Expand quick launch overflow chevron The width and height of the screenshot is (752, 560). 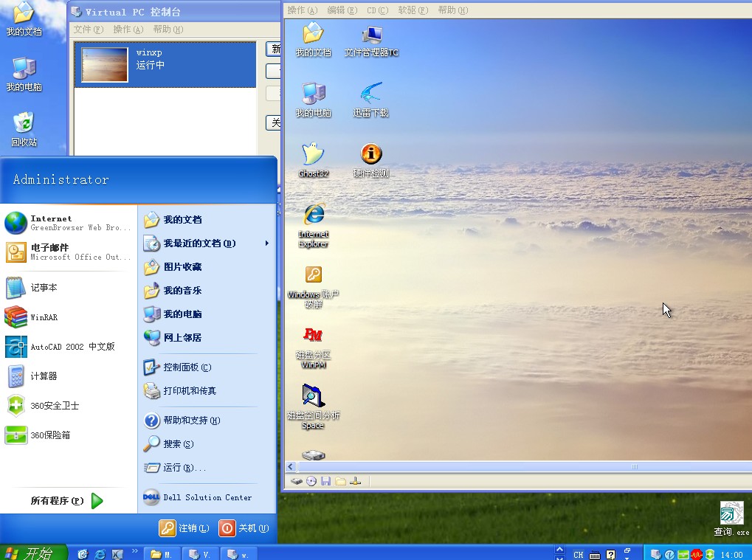point(135,551)
